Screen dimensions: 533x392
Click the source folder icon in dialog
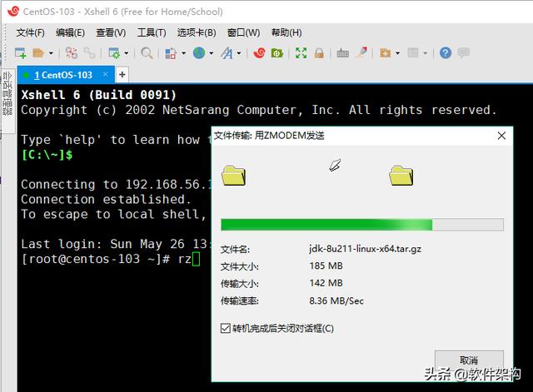coord(233,176)
